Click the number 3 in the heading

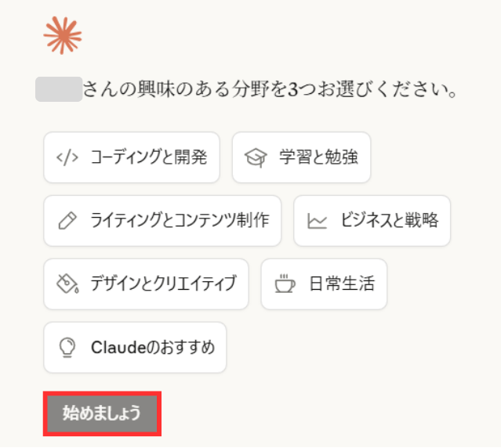tap(293, 89)
